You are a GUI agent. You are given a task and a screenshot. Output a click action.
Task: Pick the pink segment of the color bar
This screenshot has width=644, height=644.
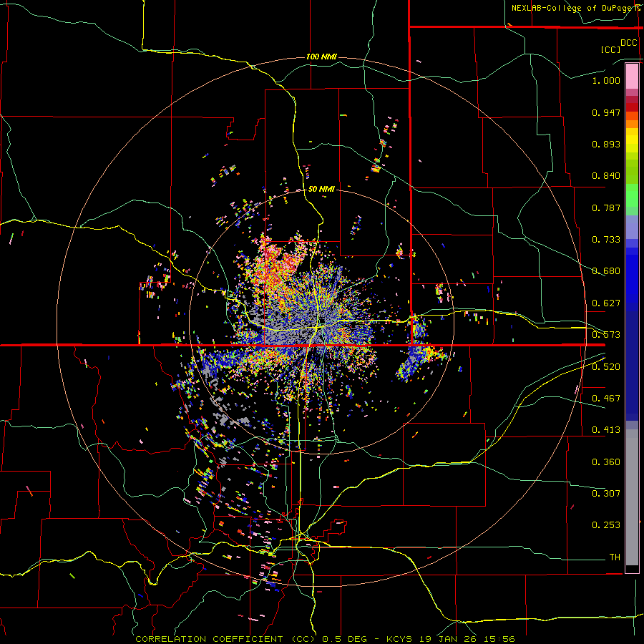632,77
